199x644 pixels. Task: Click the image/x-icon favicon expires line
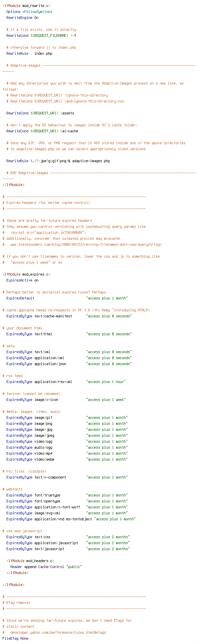click(66, 400)
